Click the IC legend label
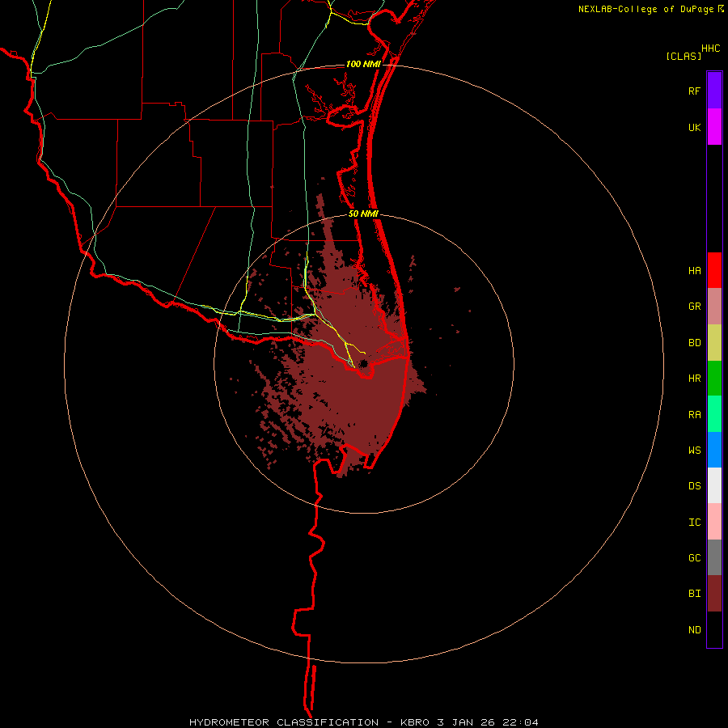728x728 pixels. pyautogui.click(x=694, y=523)
